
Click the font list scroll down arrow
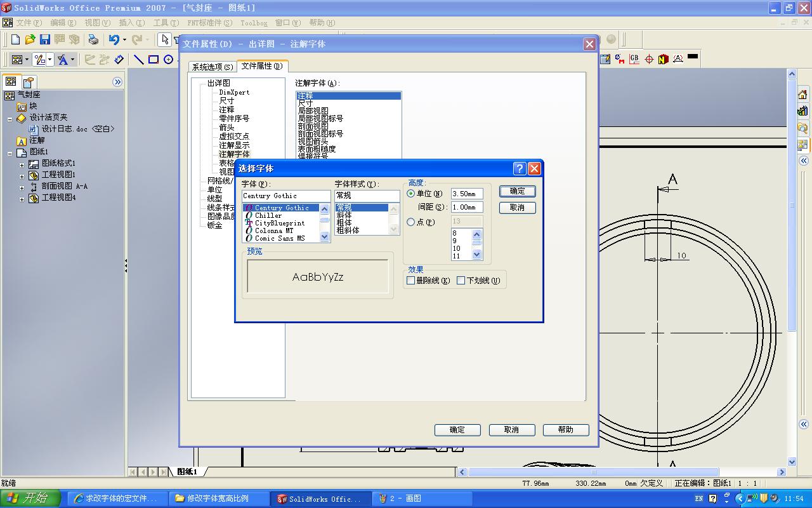pyautogui.click(x=325, y=237)
